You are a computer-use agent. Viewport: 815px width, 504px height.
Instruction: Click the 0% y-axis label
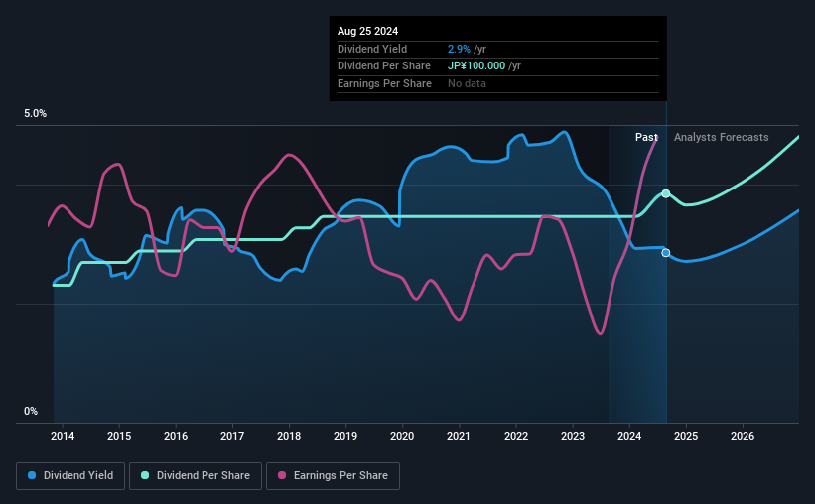tap(31, 411)
